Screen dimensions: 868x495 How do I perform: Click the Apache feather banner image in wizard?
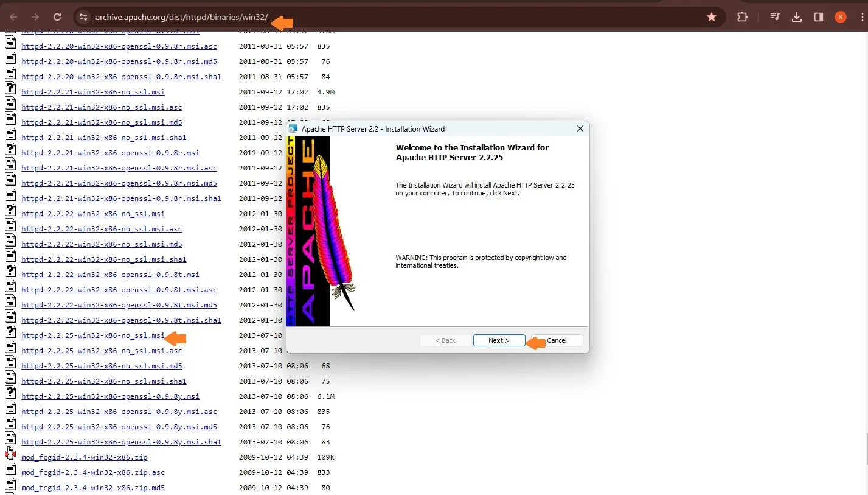(x=322, y=231)
